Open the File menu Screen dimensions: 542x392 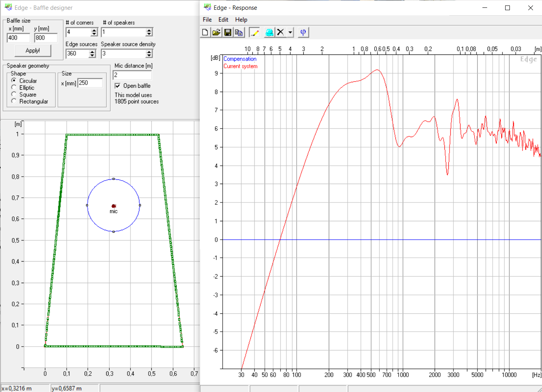click(207, 20)
